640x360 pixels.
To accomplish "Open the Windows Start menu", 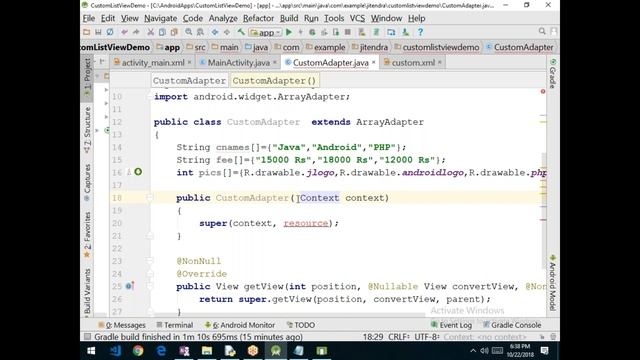I will point(91,351).
